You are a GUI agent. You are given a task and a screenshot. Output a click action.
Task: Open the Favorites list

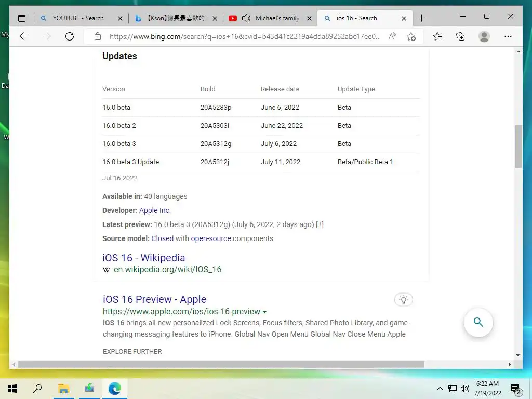pyautogui.click(x=437, y=36)
